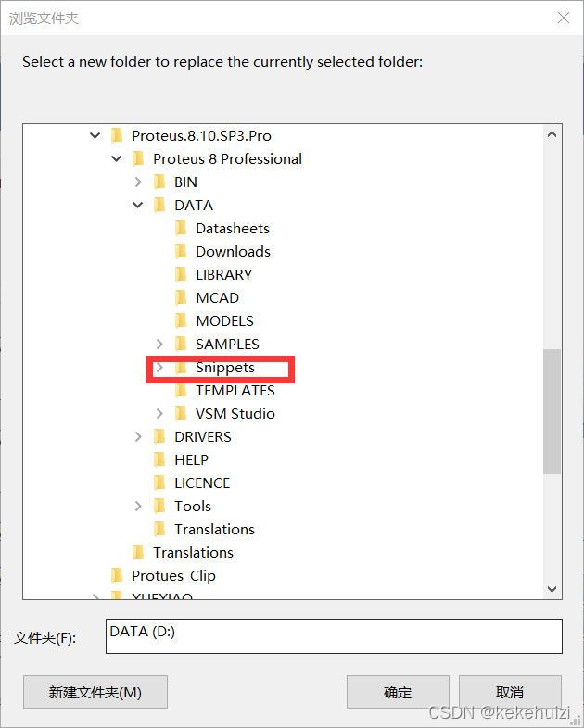Select the HELP folder
Viewport: 584px width, 728px height.
(191, 459)
